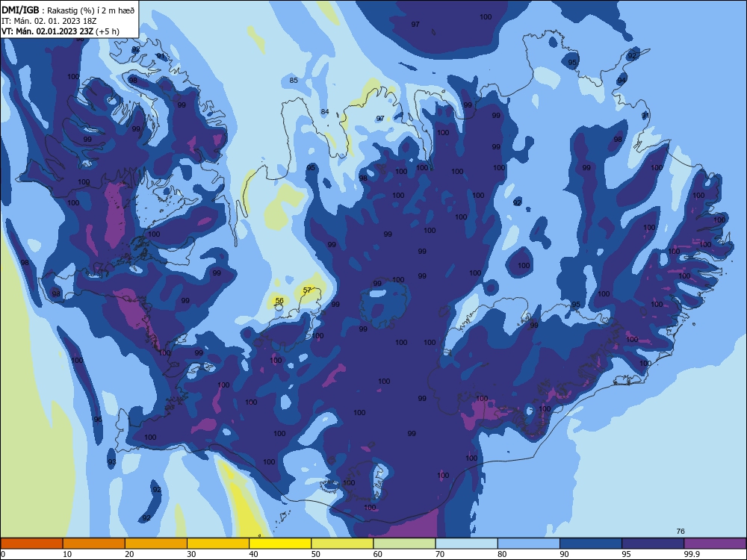The width and height of the screenshot is (747, 560).
Task: Select the golden 30–40 legend swatch
Action: pyautogui.click(x=218, y=544)
